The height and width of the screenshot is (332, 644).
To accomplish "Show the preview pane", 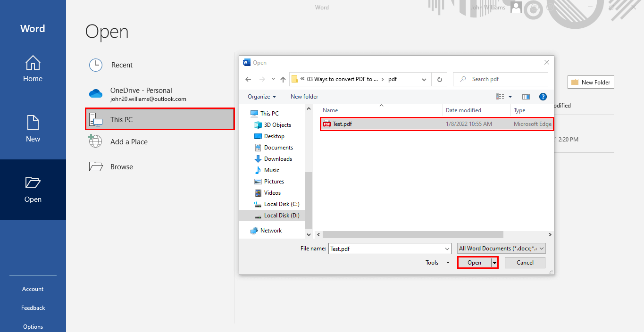I will [526, 97].
